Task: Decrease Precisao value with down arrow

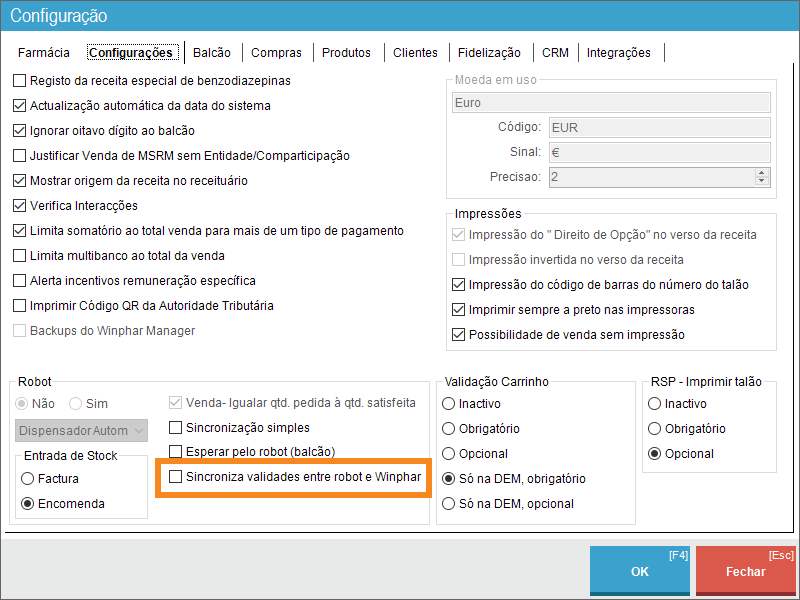Action: pyautogui.click(x=762, y=181)
